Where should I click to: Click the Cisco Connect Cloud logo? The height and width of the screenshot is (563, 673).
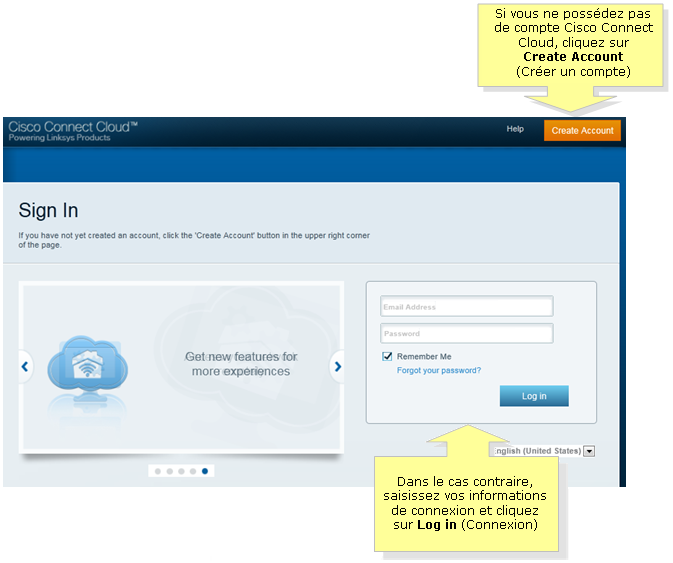click(73, 131)
